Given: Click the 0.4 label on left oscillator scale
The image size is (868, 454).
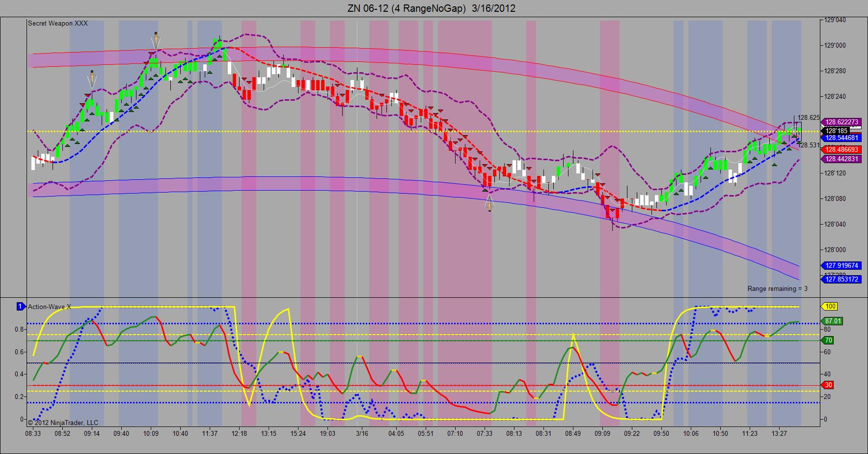Looking at the screenshot, I should pos(20,374).
